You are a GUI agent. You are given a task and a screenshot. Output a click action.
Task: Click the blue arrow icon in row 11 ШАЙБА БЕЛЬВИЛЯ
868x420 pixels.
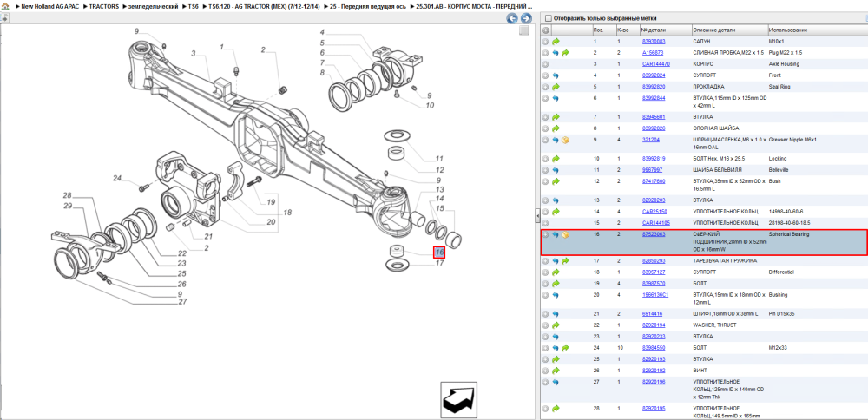click(556, 170)
